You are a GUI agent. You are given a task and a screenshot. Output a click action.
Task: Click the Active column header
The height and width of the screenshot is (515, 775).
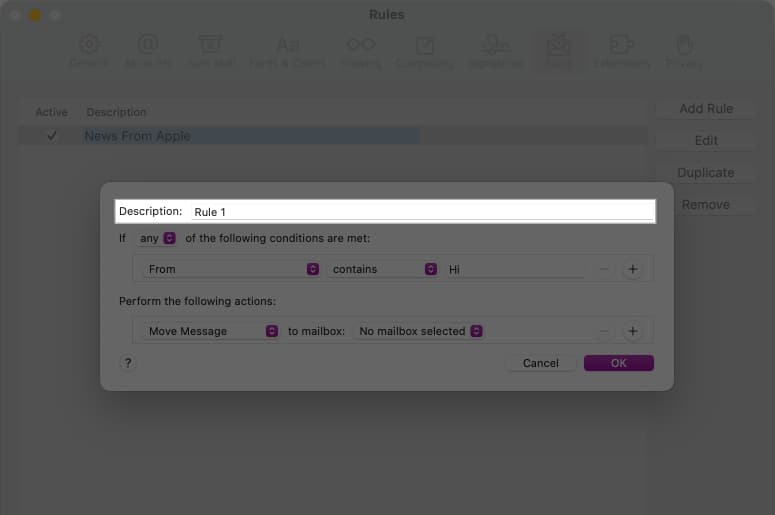click(51, 113)
